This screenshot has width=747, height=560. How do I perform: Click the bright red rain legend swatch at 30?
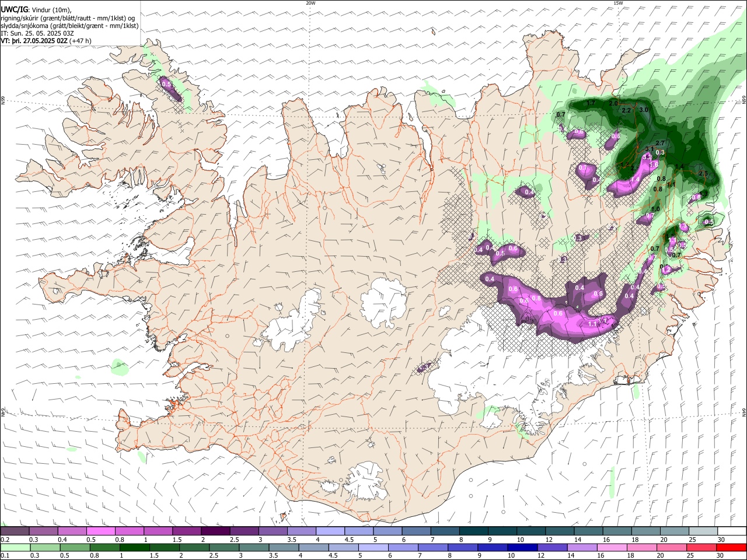(731, 547)
